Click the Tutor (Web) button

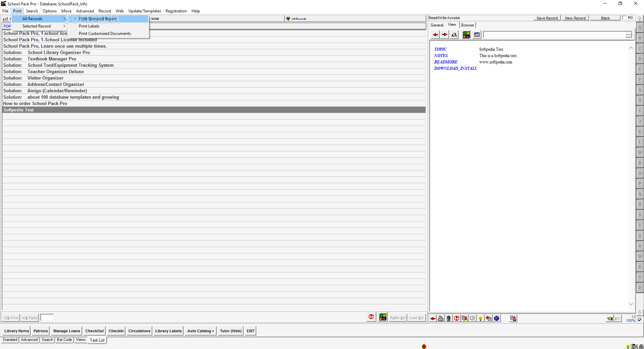(x=231, y=331)
